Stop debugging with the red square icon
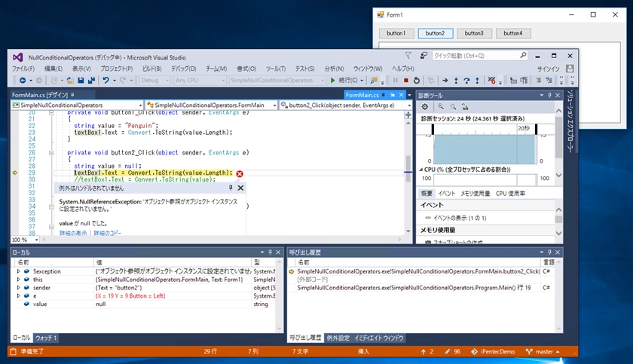The height and width of the screenshot is (364, 633). (406, 81)
